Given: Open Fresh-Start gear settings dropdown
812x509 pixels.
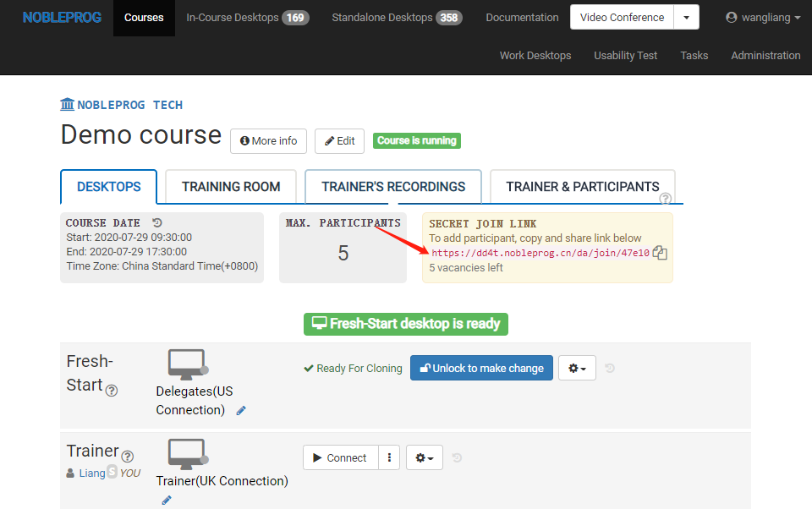Looking at the screenshot, I should click(x=577, y=368).
